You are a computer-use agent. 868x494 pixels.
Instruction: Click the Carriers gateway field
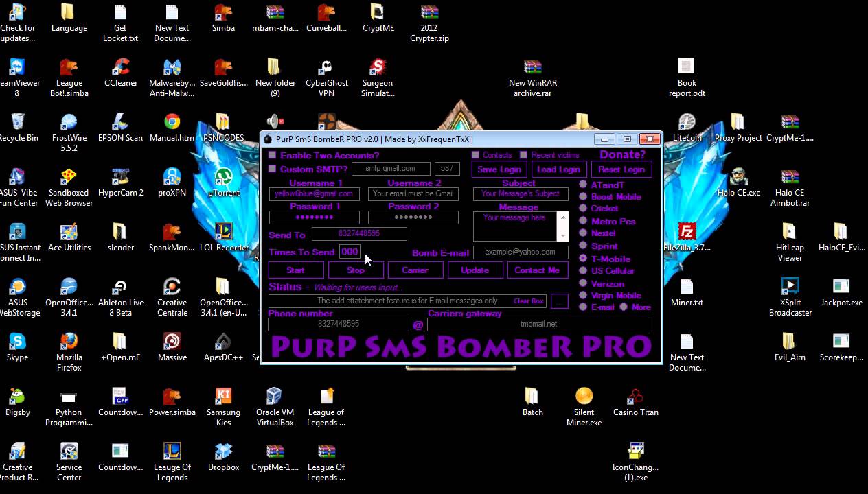(539, 324)
